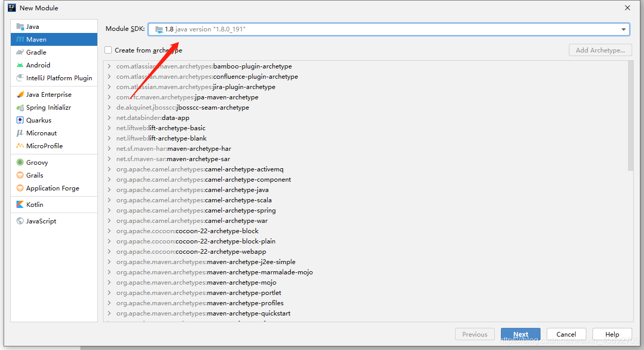Select maven-archetype-marmalade-mojo row
The height and width of the screenshot is (350, 644).
pyautogui.click(x=368, y=272)
